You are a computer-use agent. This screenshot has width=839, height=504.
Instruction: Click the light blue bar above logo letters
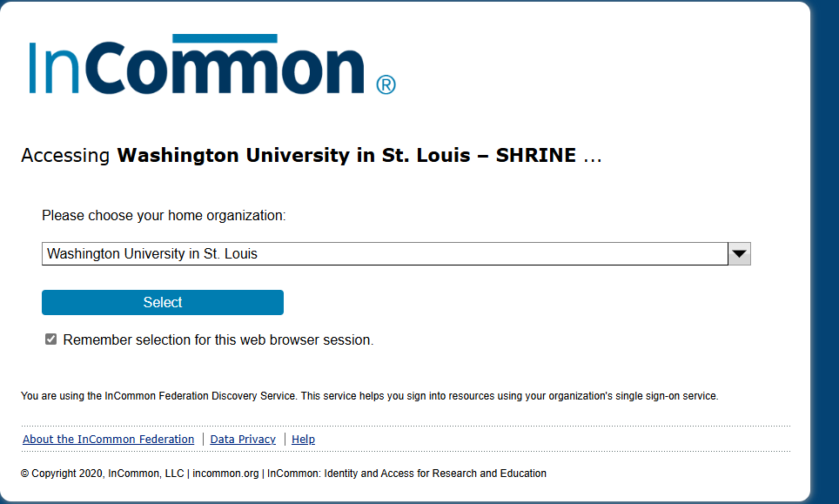(x=225, y=38)
